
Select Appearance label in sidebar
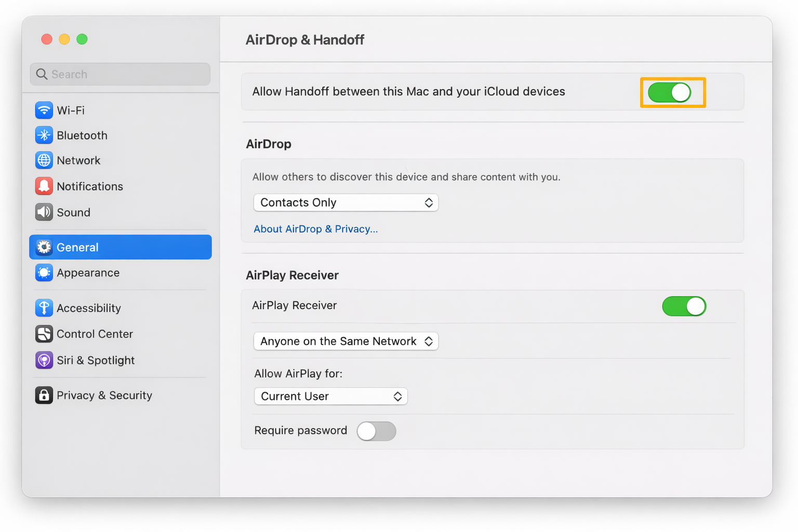tap(88, 273)
